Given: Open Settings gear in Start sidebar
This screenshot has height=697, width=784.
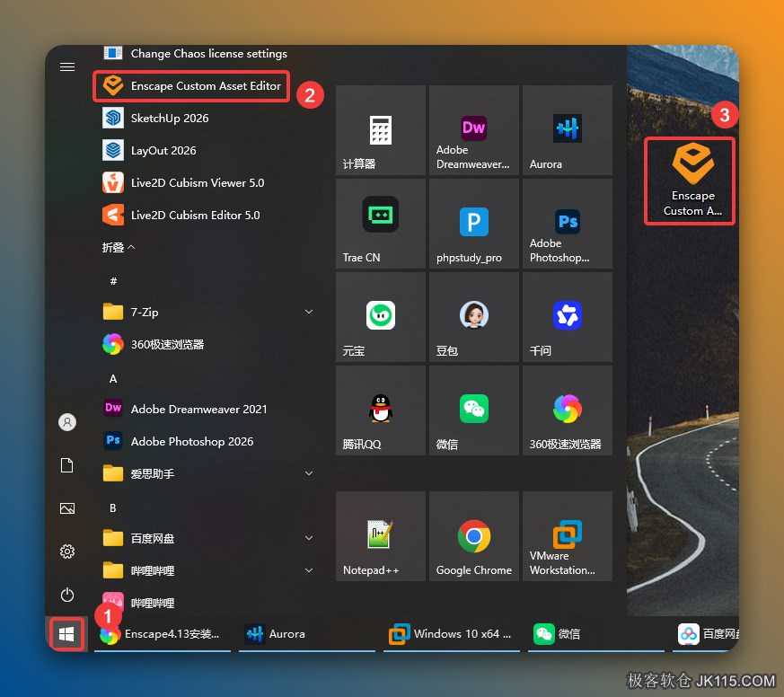Looking at the screenshot, I should 67,551.
